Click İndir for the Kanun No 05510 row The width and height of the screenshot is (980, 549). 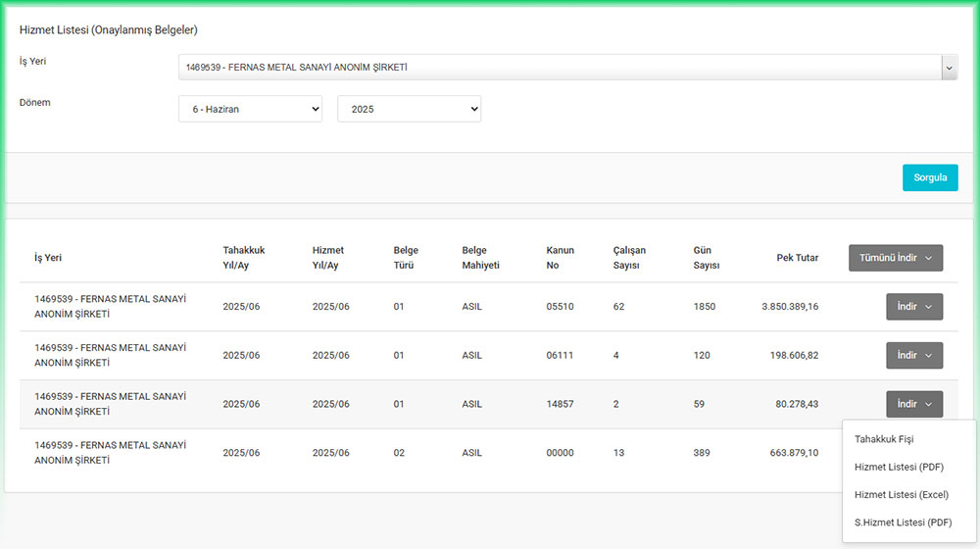tap(913, 307)
